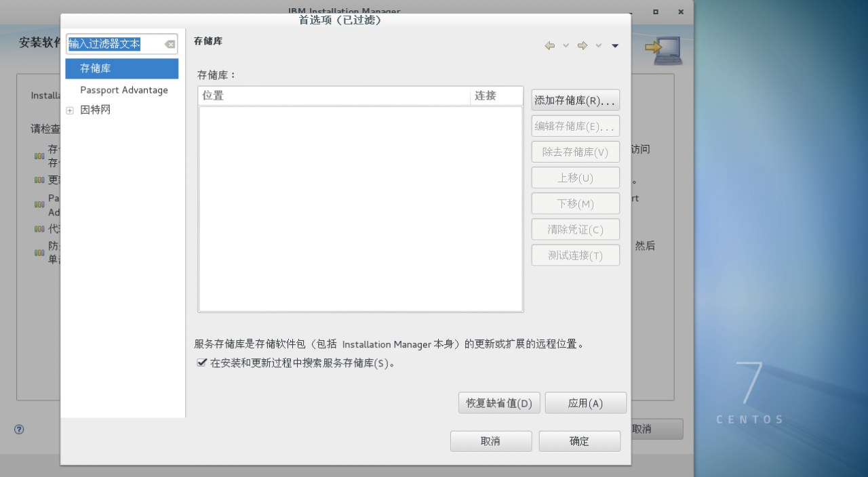Image resolution: width=868 pixels, height=477 pixels.
Task: Click the 取消 button in preferences dialog
Action: click(490, 441)
